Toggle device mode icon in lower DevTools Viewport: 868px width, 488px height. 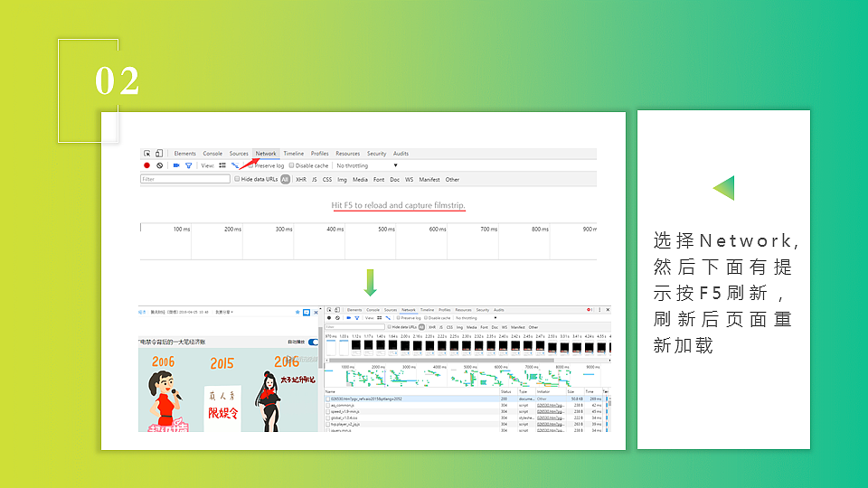pos(337,310)
